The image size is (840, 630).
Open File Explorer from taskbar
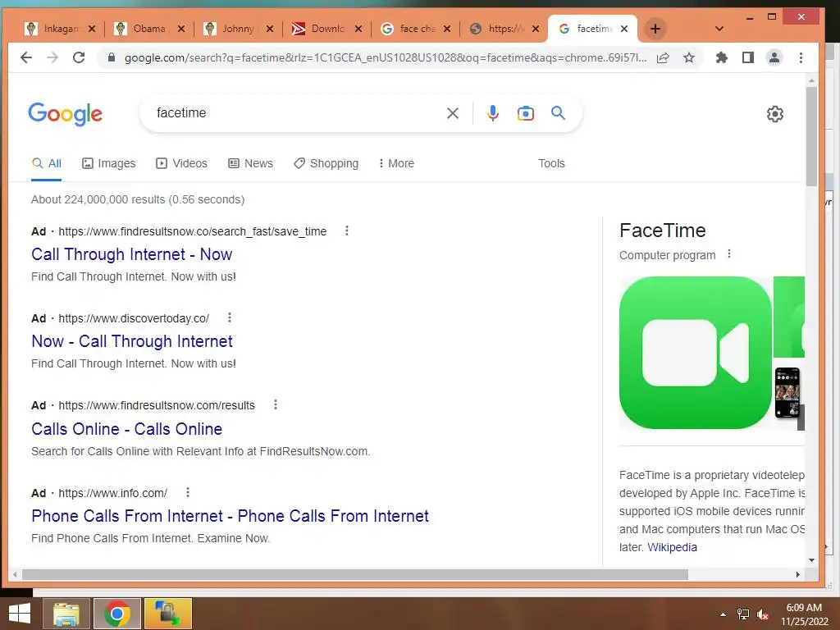point(66,614)
